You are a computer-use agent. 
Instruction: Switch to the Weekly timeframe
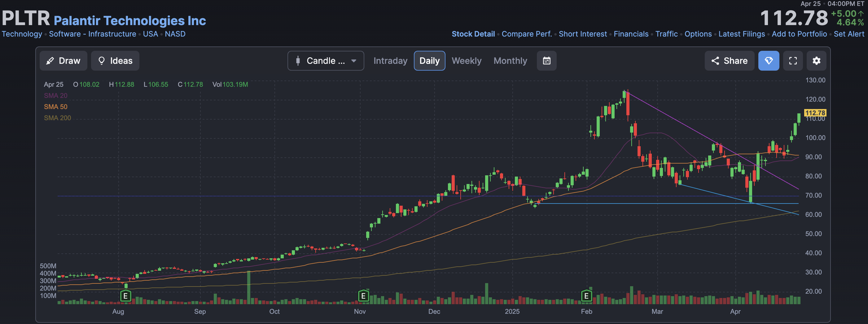point(466,61)
